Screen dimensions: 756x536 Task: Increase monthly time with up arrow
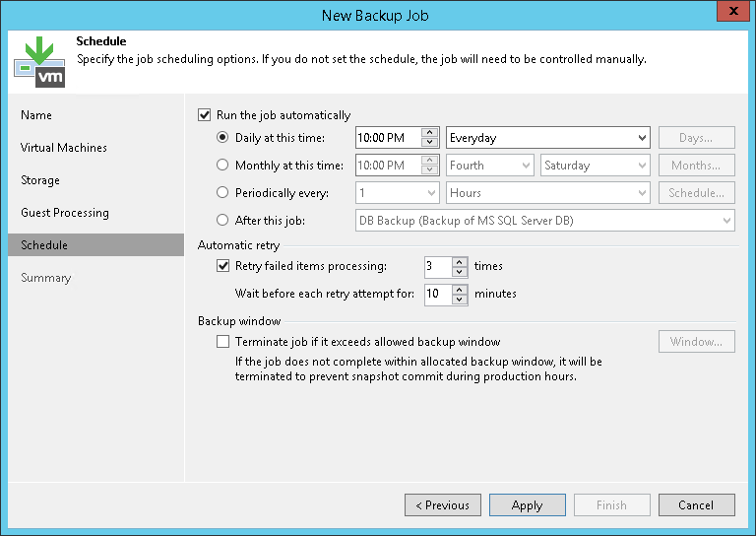429,160
